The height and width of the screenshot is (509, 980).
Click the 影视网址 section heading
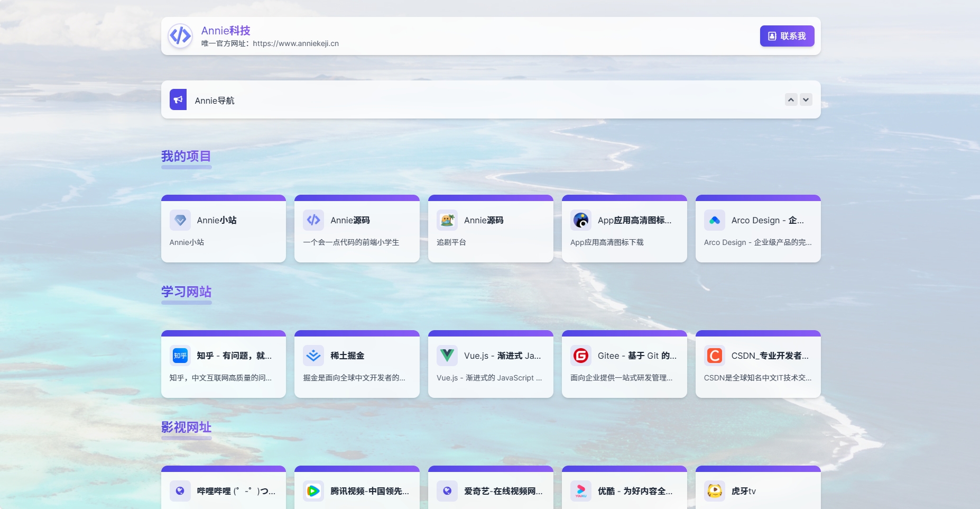(186, 428)
